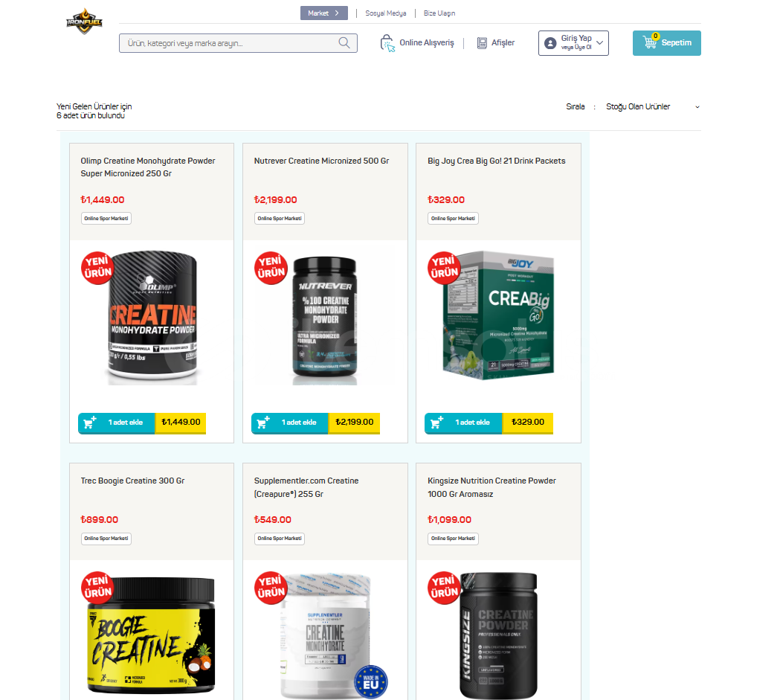Viewport: 780px width, 700px height.
Task: Click the Online Alışveriş shopping bag icon
Action: point(387,43)
